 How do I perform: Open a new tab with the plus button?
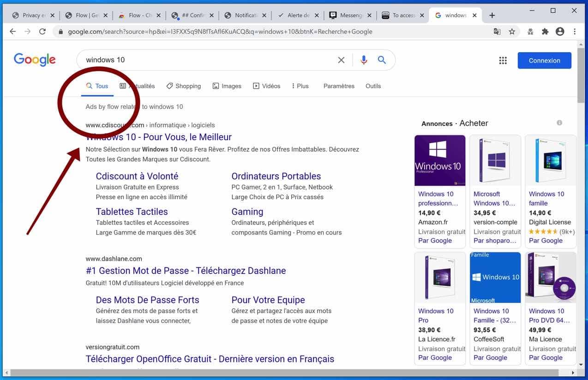492,15
